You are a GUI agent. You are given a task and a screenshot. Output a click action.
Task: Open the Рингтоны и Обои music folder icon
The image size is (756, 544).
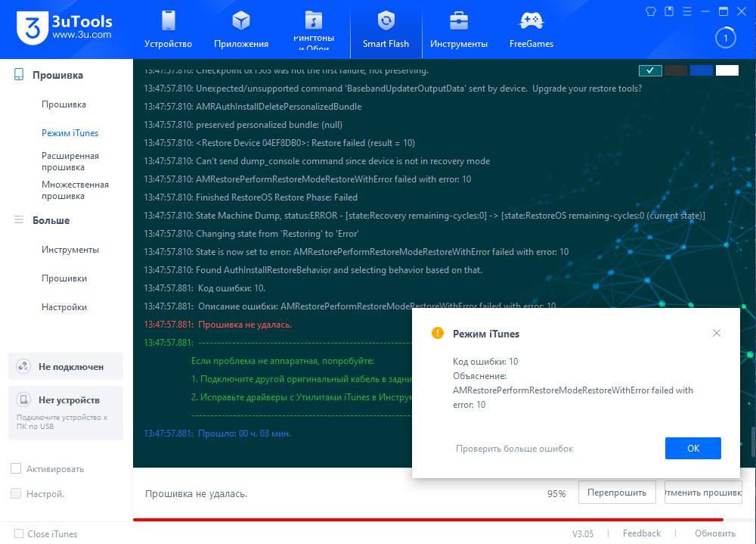pyautogui.click(x=314, y=20)
